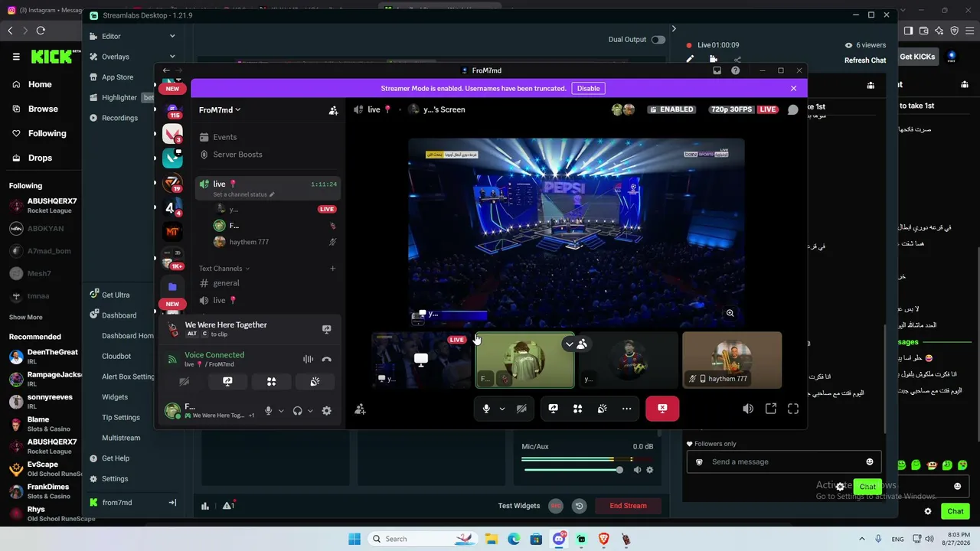Open Windows Start menu

354,539
